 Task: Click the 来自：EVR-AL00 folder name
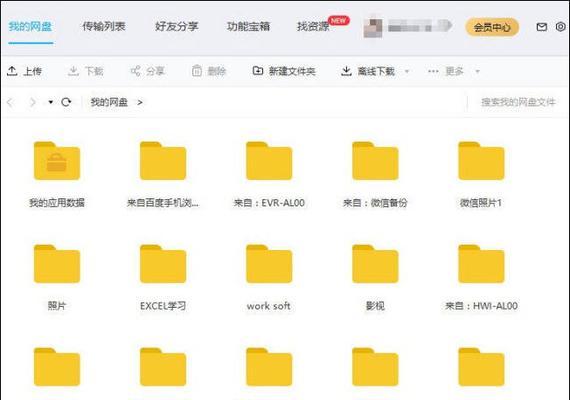pos(269,203)
